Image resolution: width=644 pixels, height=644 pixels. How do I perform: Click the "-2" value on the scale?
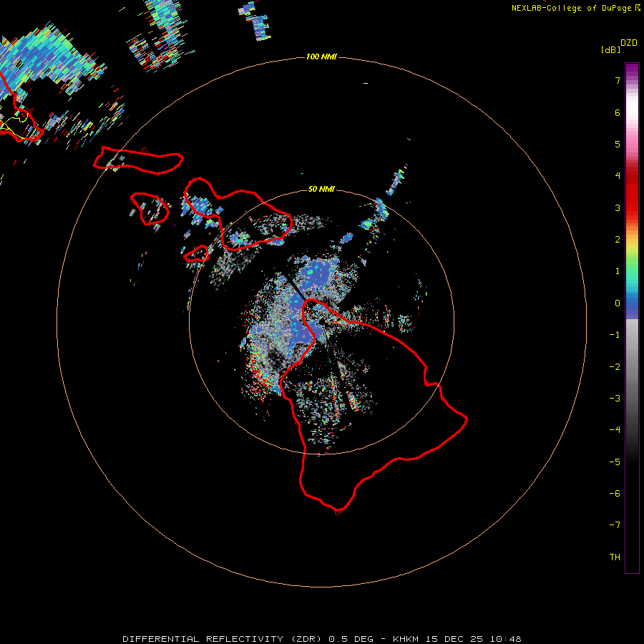[x=615, y=366]
